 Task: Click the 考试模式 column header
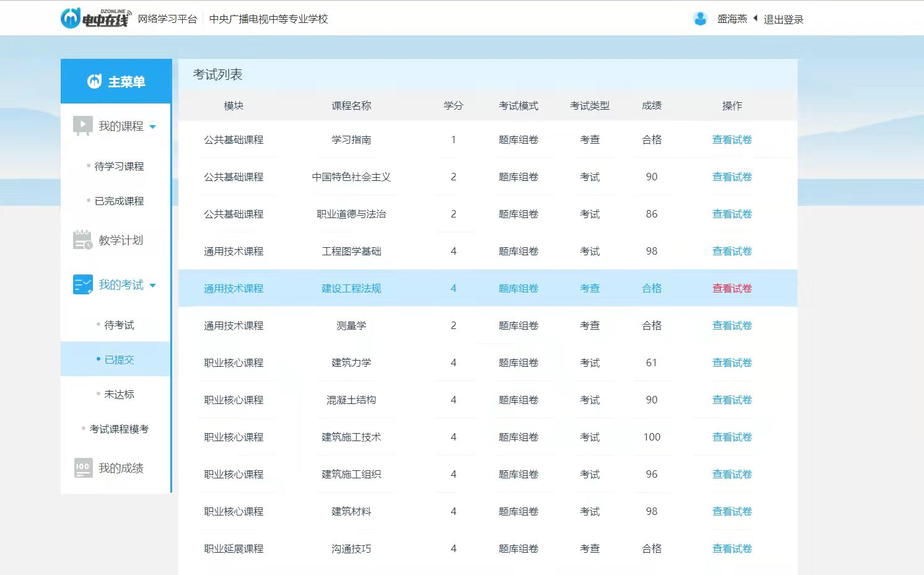pyautogui.click(x=518, y=105)
